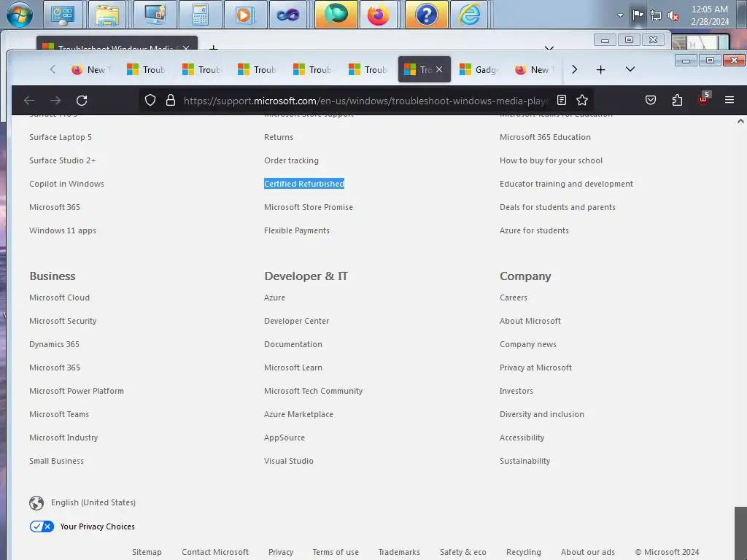
Task: Open the Azure Marketplace link
Action: pos(298,414)
